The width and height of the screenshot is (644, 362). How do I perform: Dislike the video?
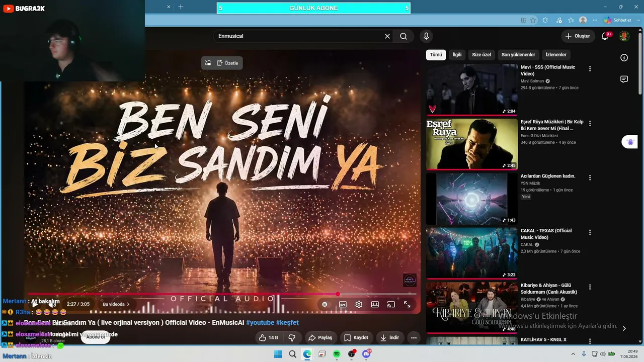292,338
